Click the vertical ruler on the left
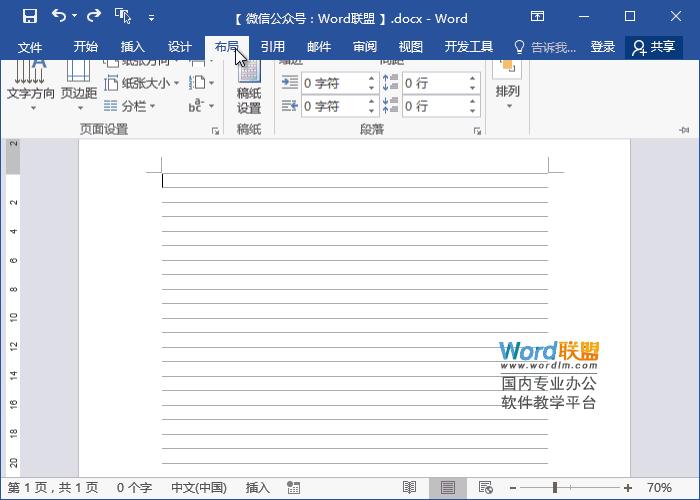700x500 pixels. [x=13, y=308]
